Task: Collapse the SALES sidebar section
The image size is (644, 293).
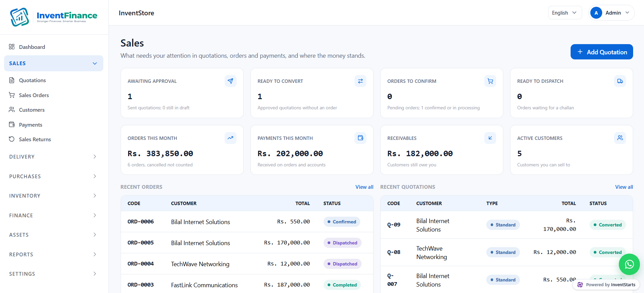Action: tap(54, 63)
